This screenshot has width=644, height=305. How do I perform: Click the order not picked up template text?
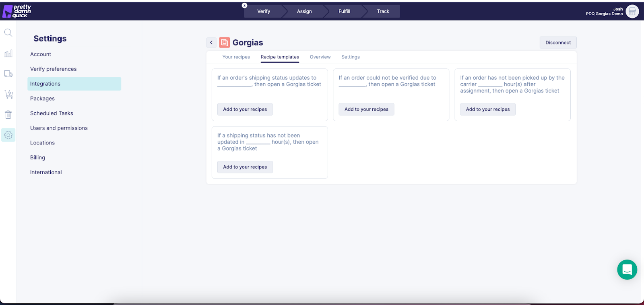(x=512, y=84)
